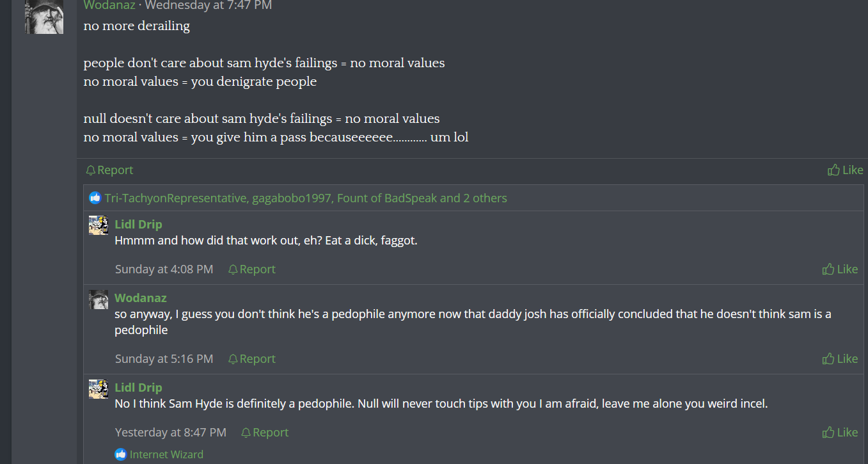
Task: Click Wodanaz's avatar on the main post
Action: [44, 17]
